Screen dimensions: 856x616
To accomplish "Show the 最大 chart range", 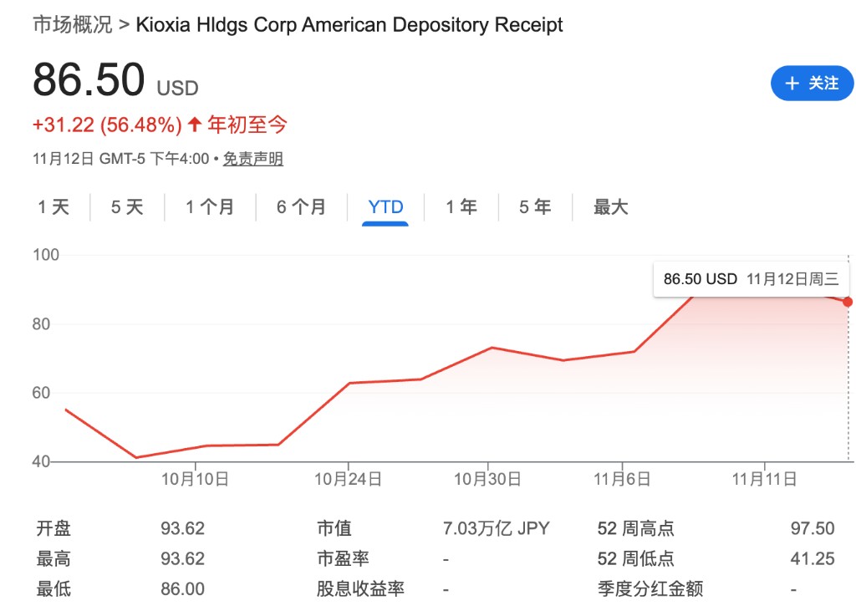I will coord(610,207).
